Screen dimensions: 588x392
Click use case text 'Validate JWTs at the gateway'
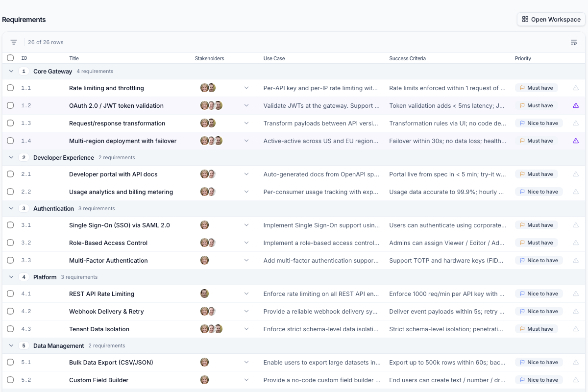click(321, 106)
